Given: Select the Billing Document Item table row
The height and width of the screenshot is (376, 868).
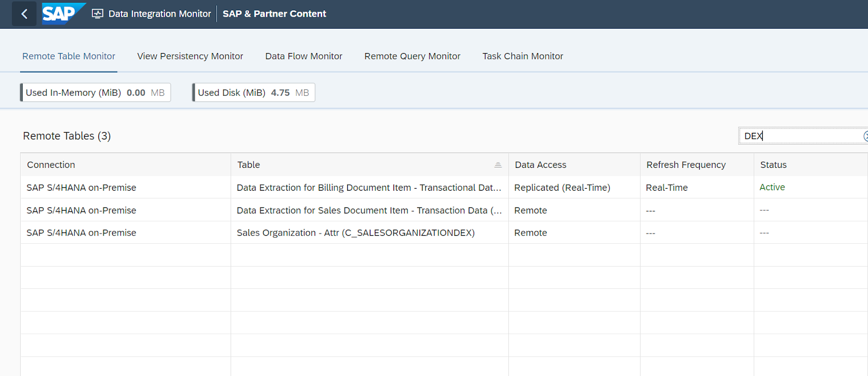Looking at the screenshot, I should [444, 187].
